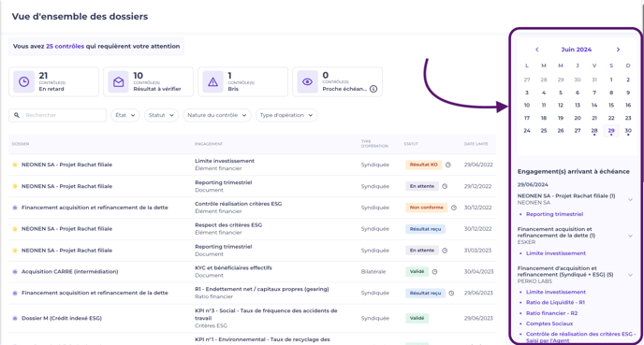Click Juin 2024 month title
The height and width of the screenshot is (345, 644).
[577, 50]
